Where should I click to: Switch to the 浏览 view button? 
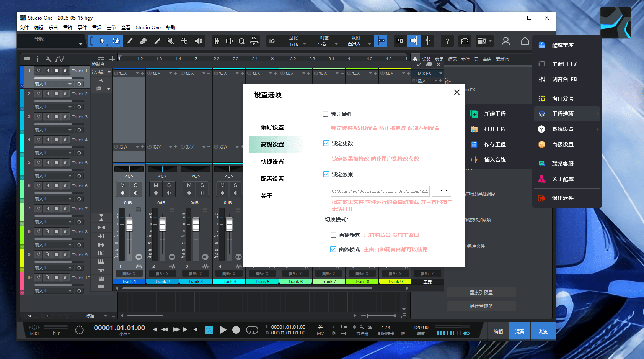(543, 331)
